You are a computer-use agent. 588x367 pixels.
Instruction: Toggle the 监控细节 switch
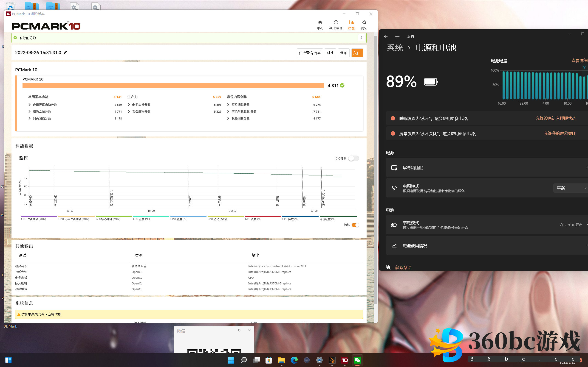(353, 158)
